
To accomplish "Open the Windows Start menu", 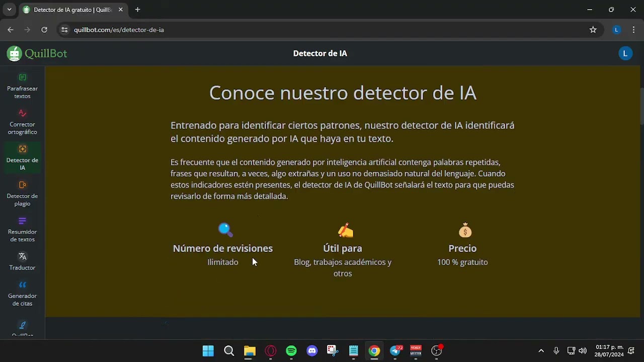I will 208,351.
